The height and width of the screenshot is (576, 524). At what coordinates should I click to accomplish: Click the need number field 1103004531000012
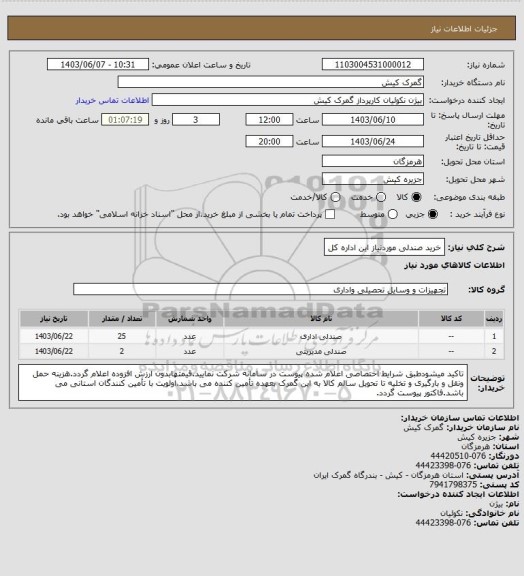pyautogui.click(x=373, y=64)
